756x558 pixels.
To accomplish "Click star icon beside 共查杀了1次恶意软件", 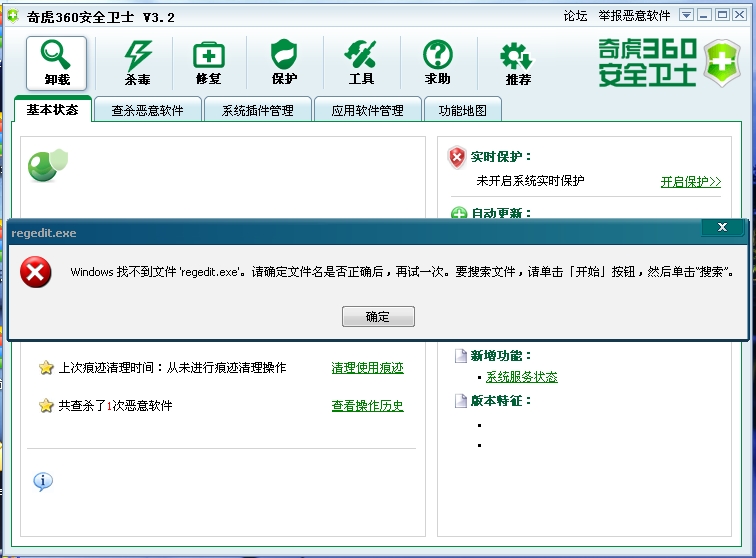I will (46, 405).
